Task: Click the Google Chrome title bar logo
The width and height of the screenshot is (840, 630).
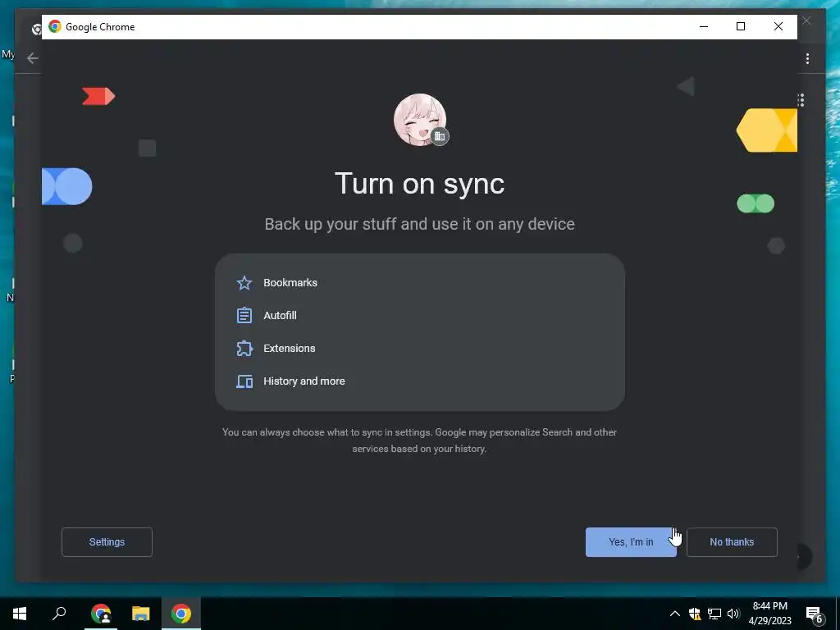Action: (x=55, y=27)
